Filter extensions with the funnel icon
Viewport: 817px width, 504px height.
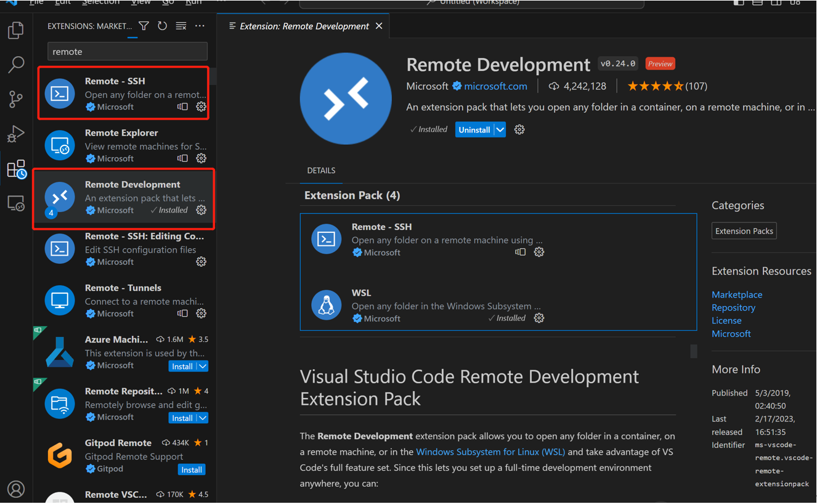pyautogui.click(x=144, y=26)
